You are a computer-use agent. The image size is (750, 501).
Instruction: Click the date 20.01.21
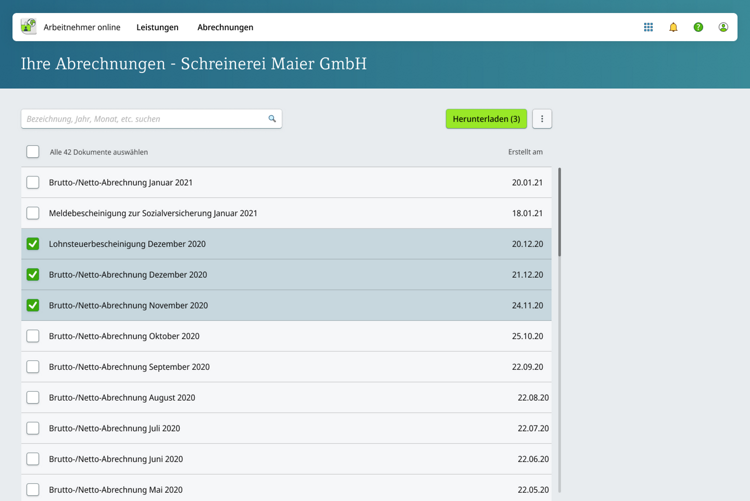(527, 182)
